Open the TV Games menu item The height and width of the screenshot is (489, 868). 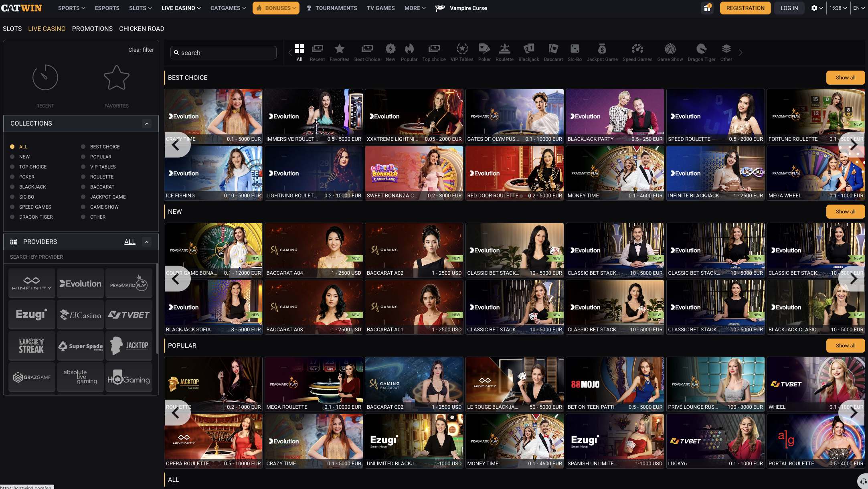(380, 8)
